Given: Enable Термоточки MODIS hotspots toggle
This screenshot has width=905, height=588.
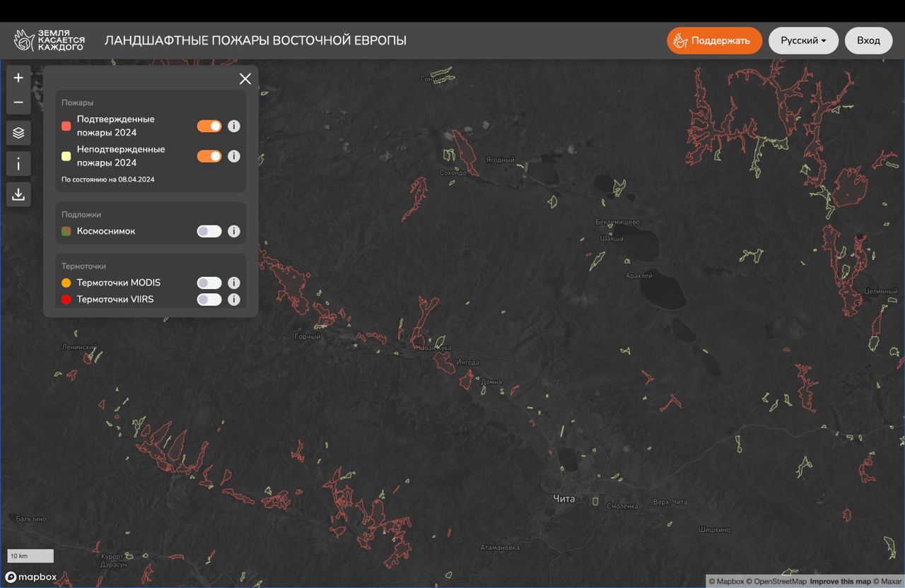Looking at the screenshot, I should 209,283.
